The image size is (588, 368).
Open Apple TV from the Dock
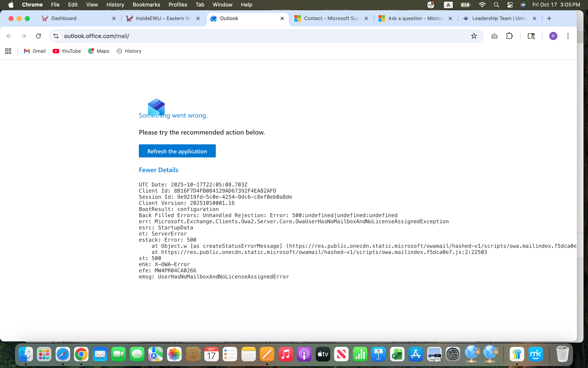click(323, 354)
